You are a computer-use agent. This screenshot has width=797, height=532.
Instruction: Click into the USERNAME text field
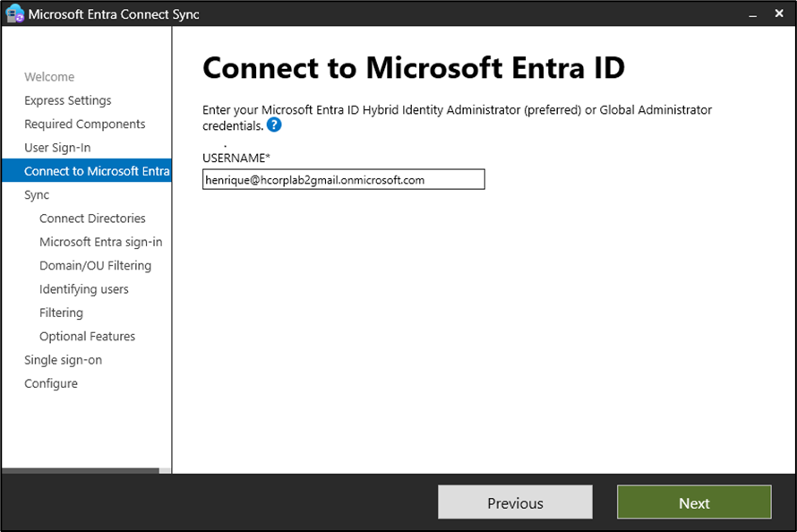(x=344, y=180)
